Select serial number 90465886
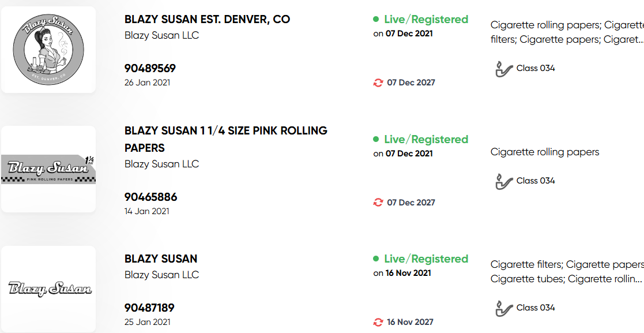Screen dimensions: 644x333 pyautogui.click(x=150, y=197)
